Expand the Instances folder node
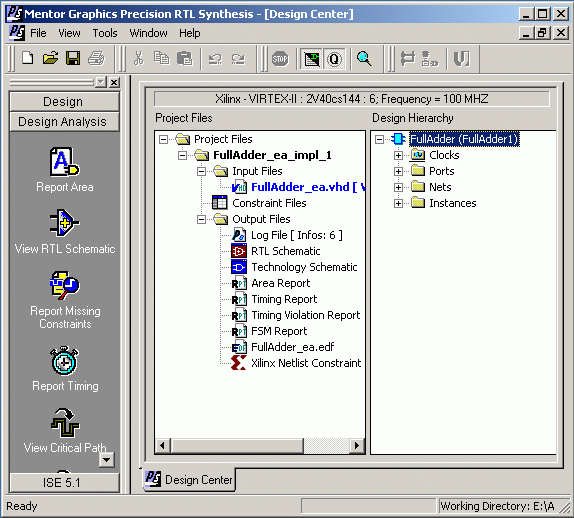The height and width of the screenshot is (518, 574). [x=398, y=203]
